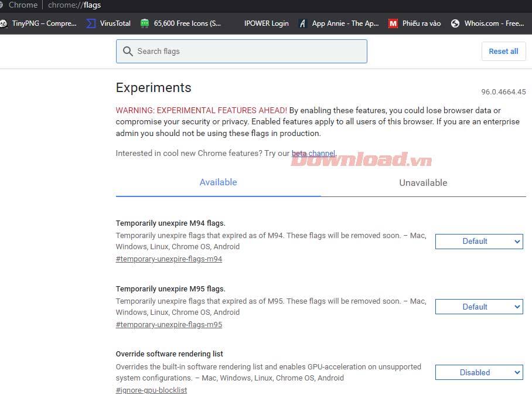Click the 65,600 Free Icons bookmark icon
Viewport: 532px width, 394px height.
click(145, 23)
